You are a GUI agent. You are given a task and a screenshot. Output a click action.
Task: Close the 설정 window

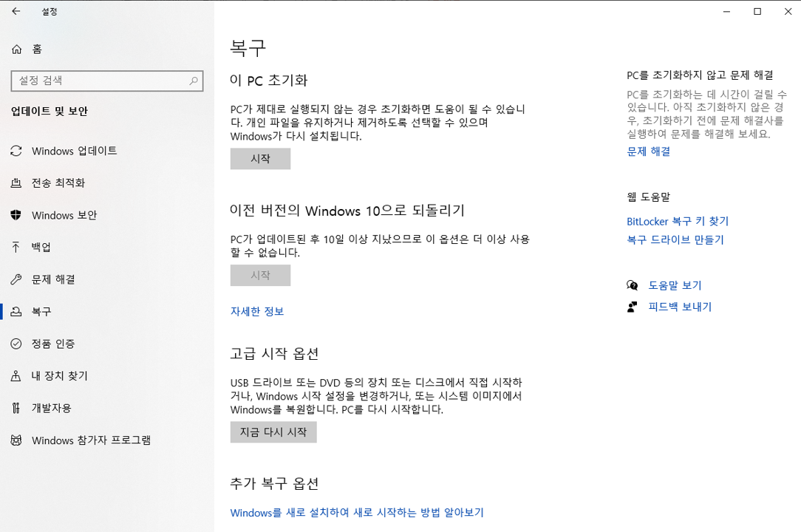pyautogui.click(x=788, y=11)
